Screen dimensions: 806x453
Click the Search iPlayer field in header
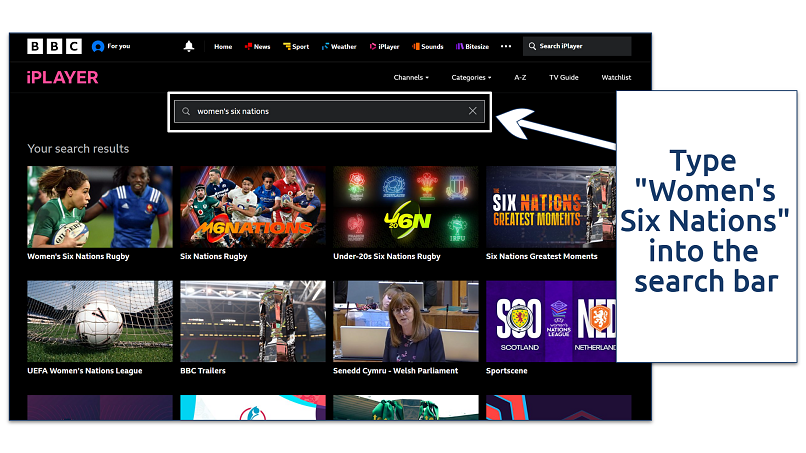[x=577, y=46]
